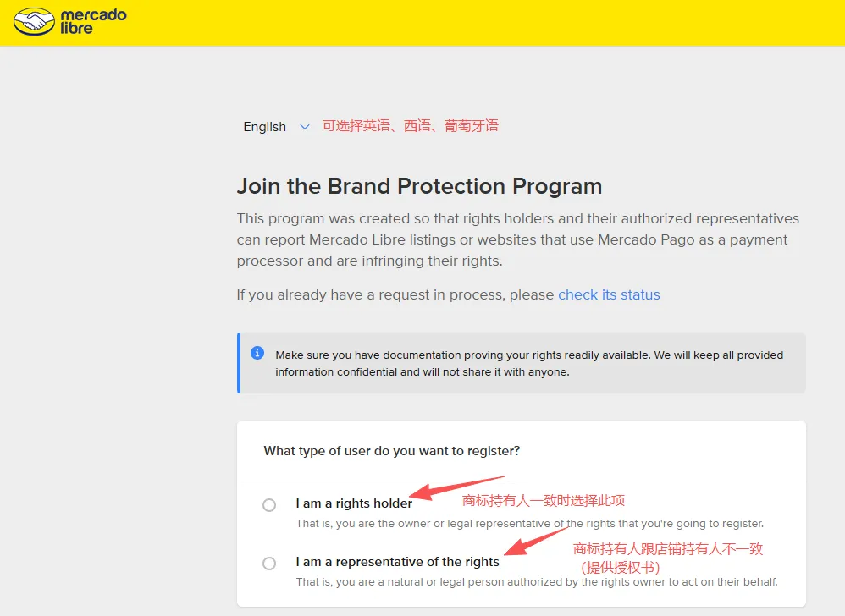The image size is (845, 616).
Task: Click the 'I am a rights holder' label
Action: [354, 503]
